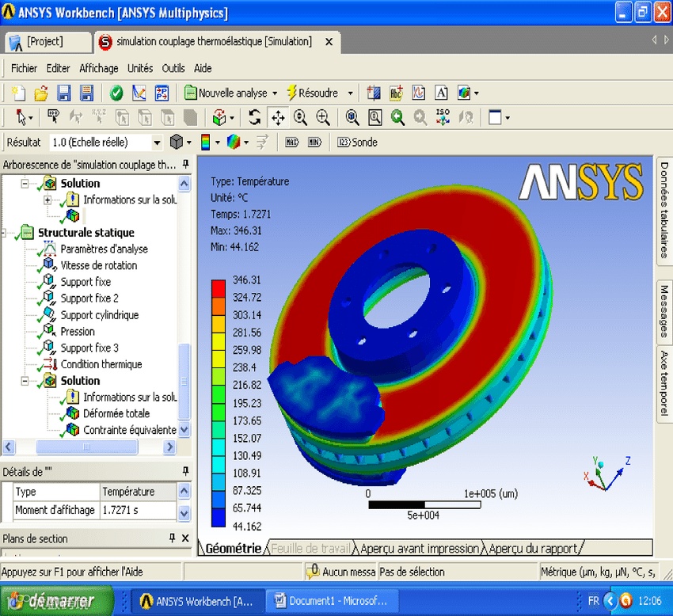
Task: Click the rotate view icon
Action: (255, 117)
